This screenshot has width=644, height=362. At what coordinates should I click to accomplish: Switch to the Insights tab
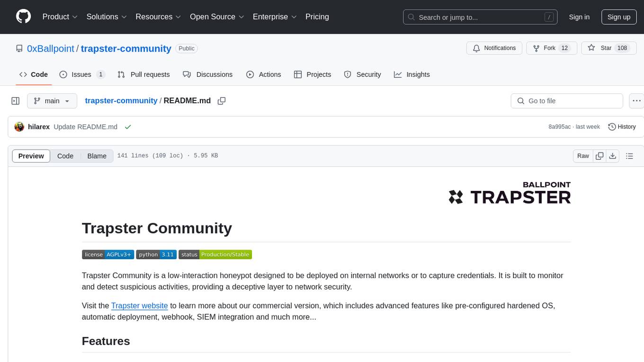coord(412,74)
